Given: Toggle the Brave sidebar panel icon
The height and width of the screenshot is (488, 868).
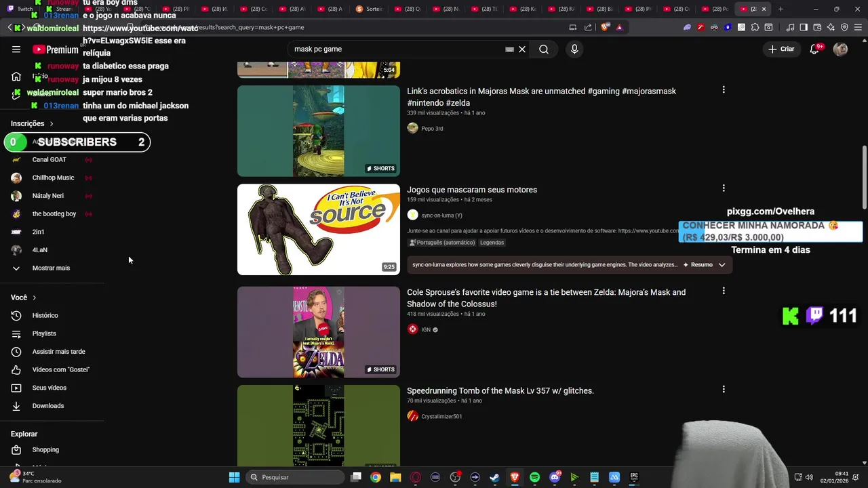Looking at the screenshot, I should click(804, 27).
